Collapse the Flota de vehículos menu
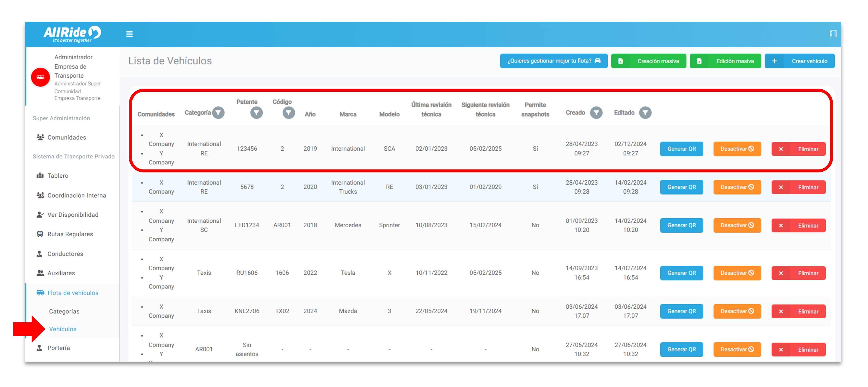 pos(73,293)
